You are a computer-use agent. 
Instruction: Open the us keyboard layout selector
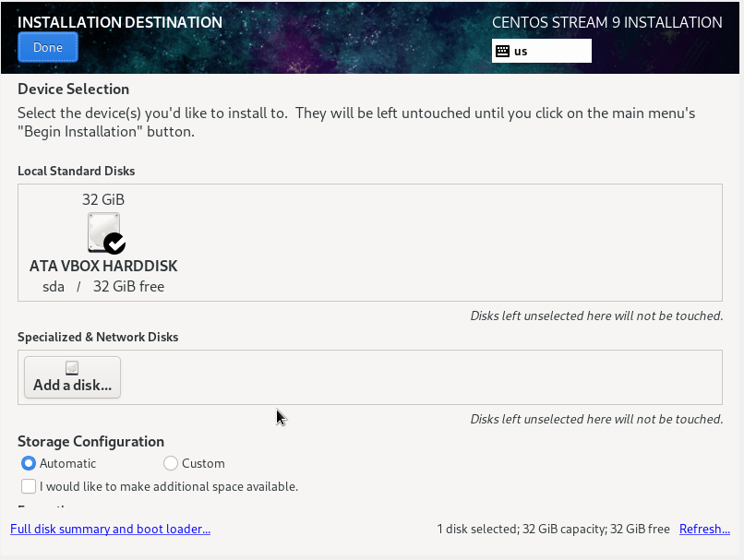(542, 51)
